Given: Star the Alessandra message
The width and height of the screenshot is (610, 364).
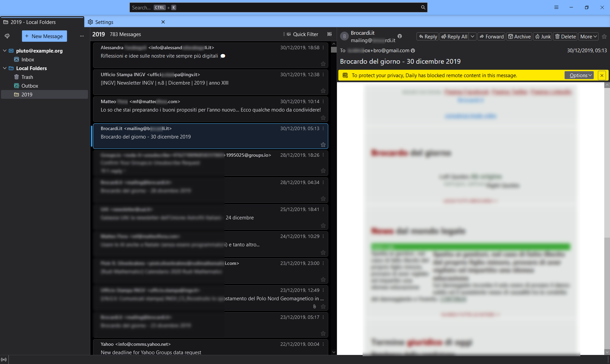Looking at the screenshot, I should tap(323, 64).
